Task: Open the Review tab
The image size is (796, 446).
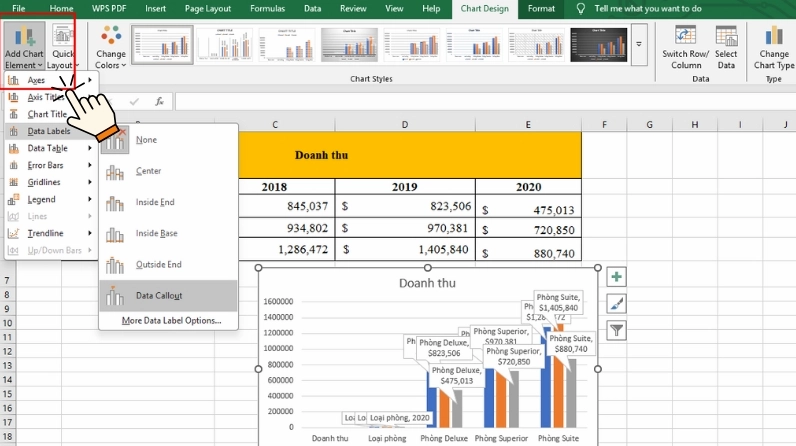Action: [353, 9]
